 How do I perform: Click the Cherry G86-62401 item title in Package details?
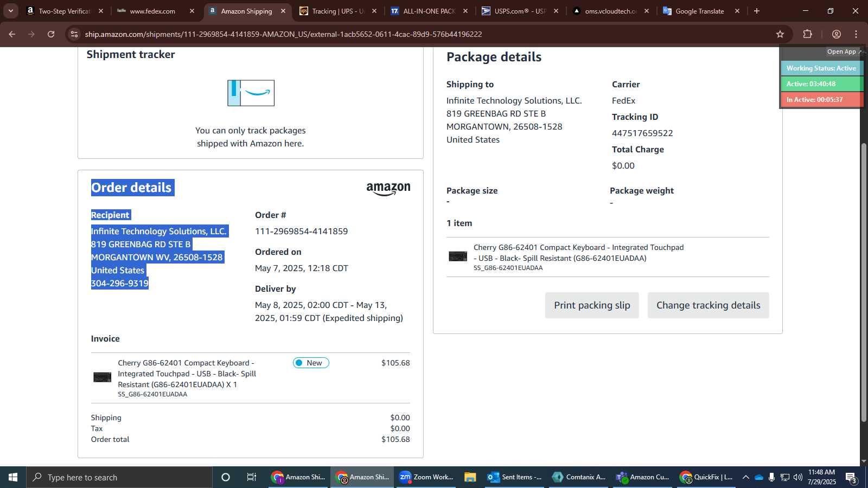(x=578, y=253)
